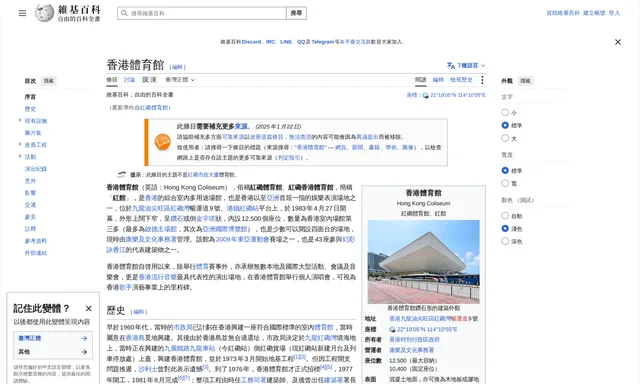
Task: Choose the 臺灣正體 variant option
Action: tap(52, 338)
